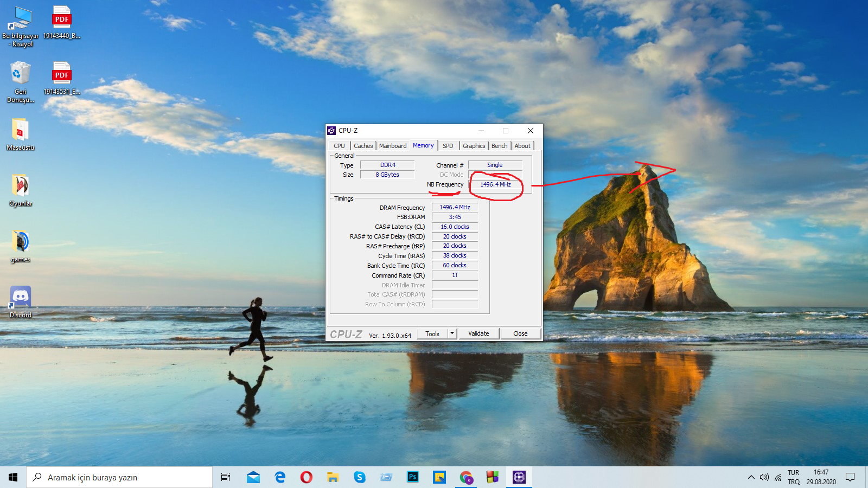
Task: Launch Microsoft Edge from taskbar
Action: click(280, 477)
